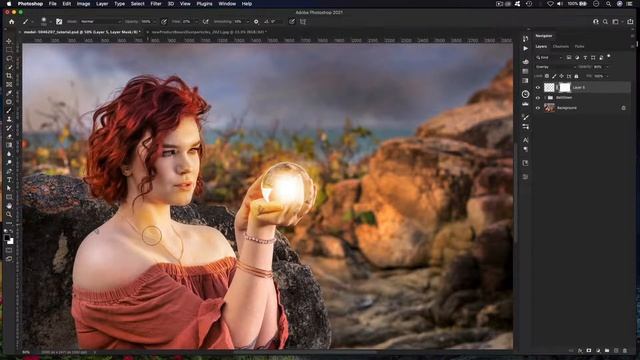Select the Background layer thumbnail

point(549,108)
